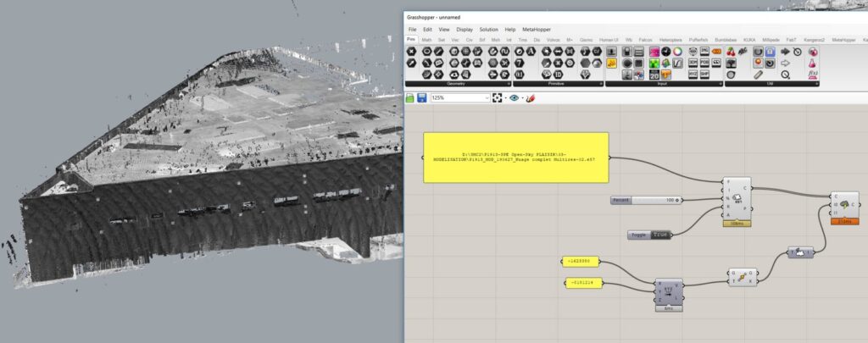Select the yellow file path panel
Image resolution: width=868 pixels, height=343 pixels.
tap(515, 157)
